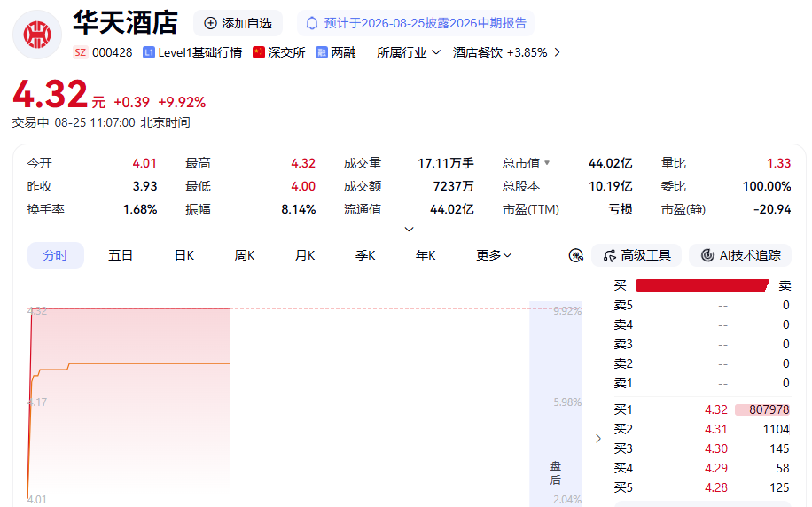Open the 2026中期报告 disclosure notice
The image size is (812, 507).
point(416,23)
